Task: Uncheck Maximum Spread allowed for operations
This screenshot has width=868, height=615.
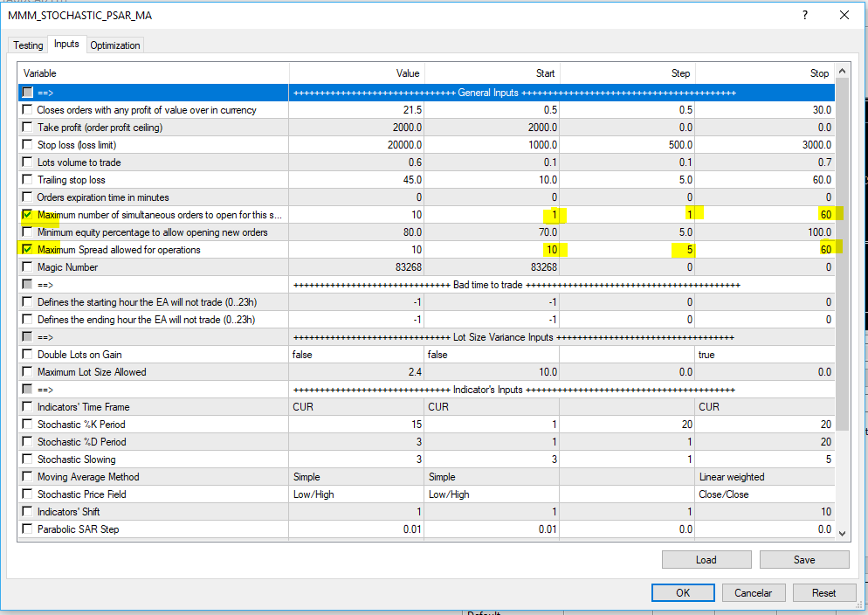Action: [28, 250]
